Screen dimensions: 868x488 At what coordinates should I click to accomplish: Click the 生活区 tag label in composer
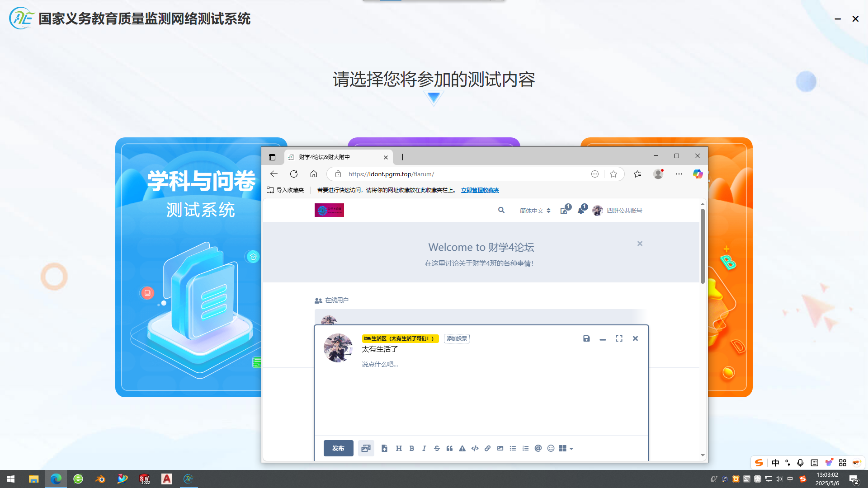pos(400,338)
